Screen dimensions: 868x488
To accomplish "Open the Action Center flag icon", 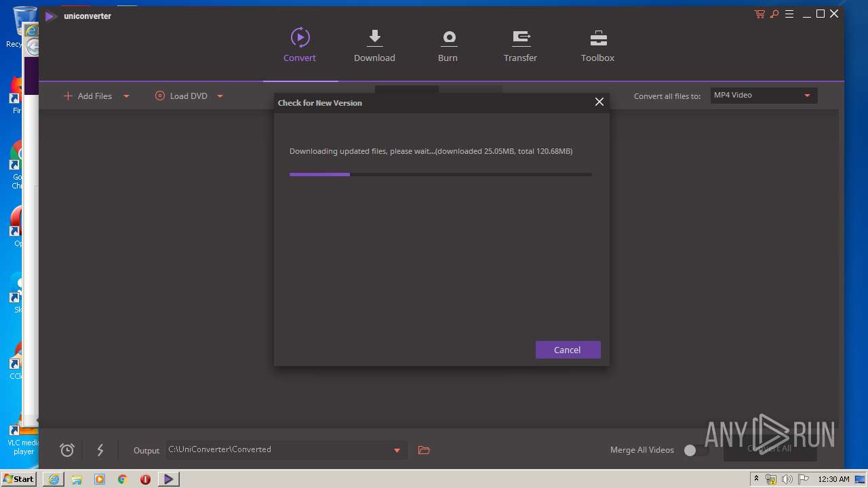I will pyautogui.click(x=804, y=479).
